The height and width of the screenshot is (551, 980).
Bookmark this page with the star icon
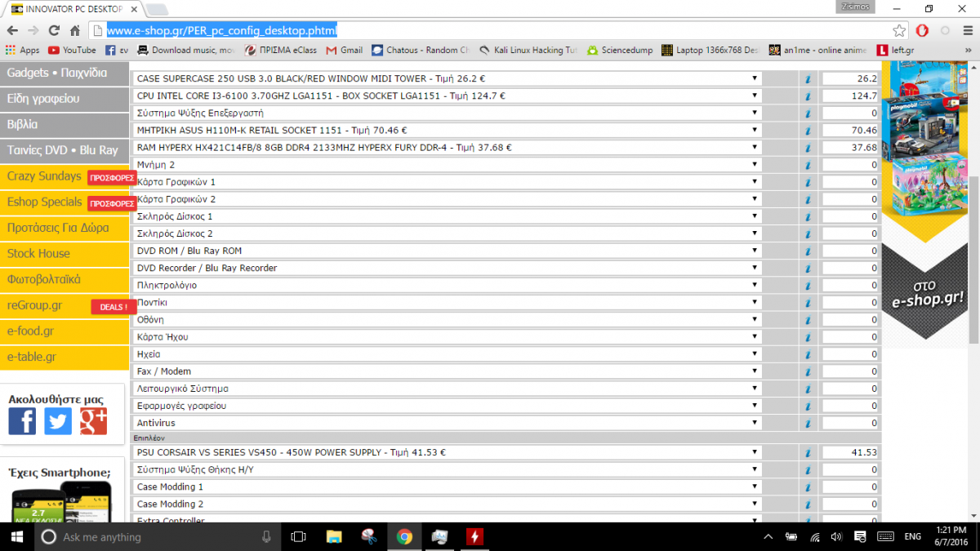point(899,30)
